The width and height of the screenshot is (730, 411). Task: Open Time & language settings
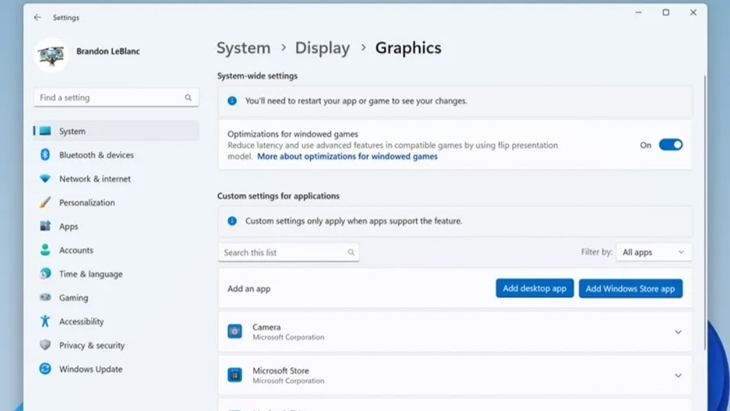click(x=91, y=274)
